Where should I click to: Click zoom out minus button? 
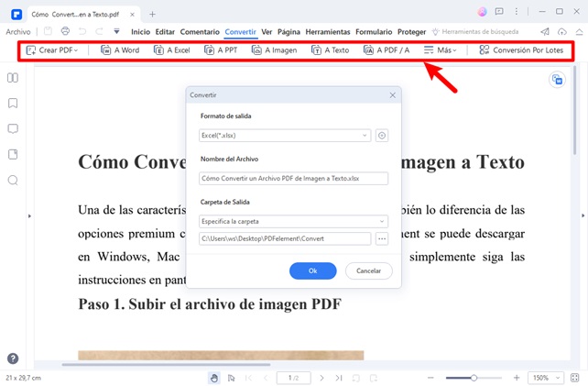click(430, 378)
